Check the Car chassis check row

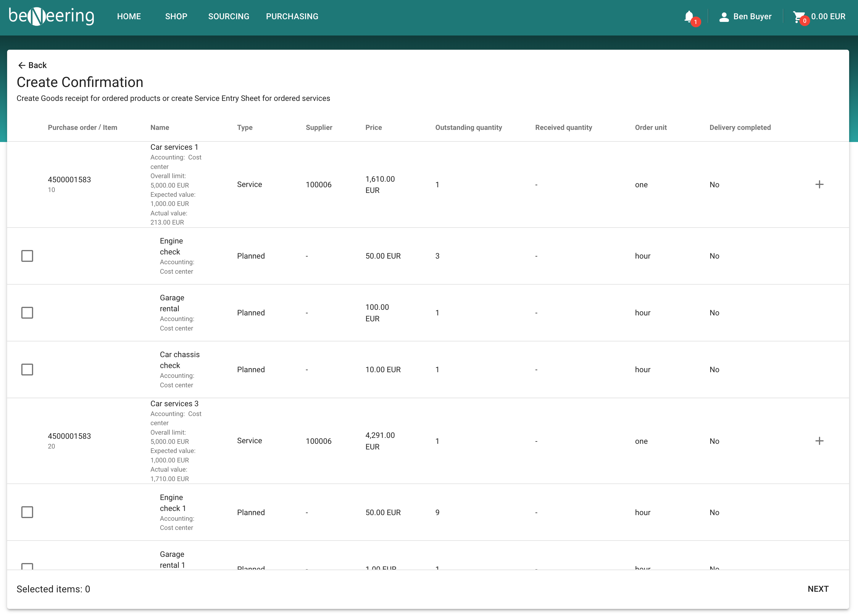tap(27, 369)
